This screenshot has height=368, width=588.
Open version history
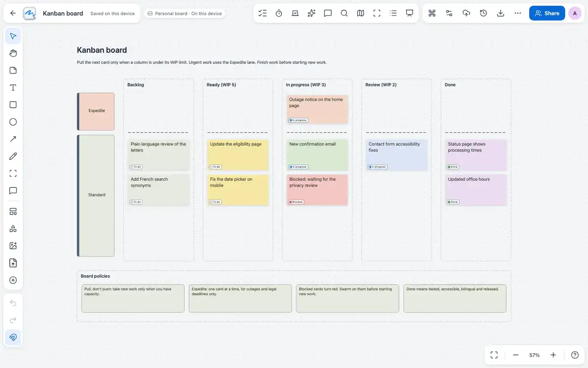click(x=484, y=13)
